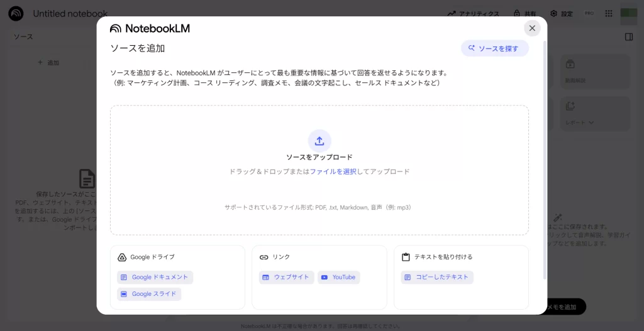This screenshot has width=644, height=331.
Task: Click the dialog's vertical scrollbar
Action: coord(545,160)
